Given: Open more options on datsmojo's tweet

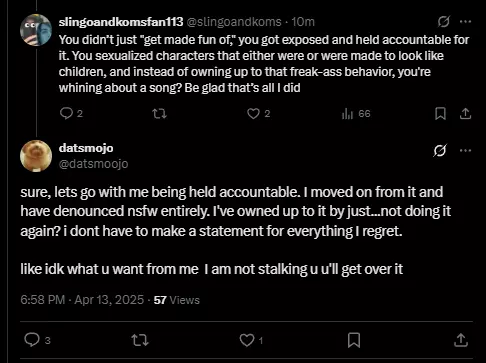Looking at the screenshot, I should (x=465, y=150).
